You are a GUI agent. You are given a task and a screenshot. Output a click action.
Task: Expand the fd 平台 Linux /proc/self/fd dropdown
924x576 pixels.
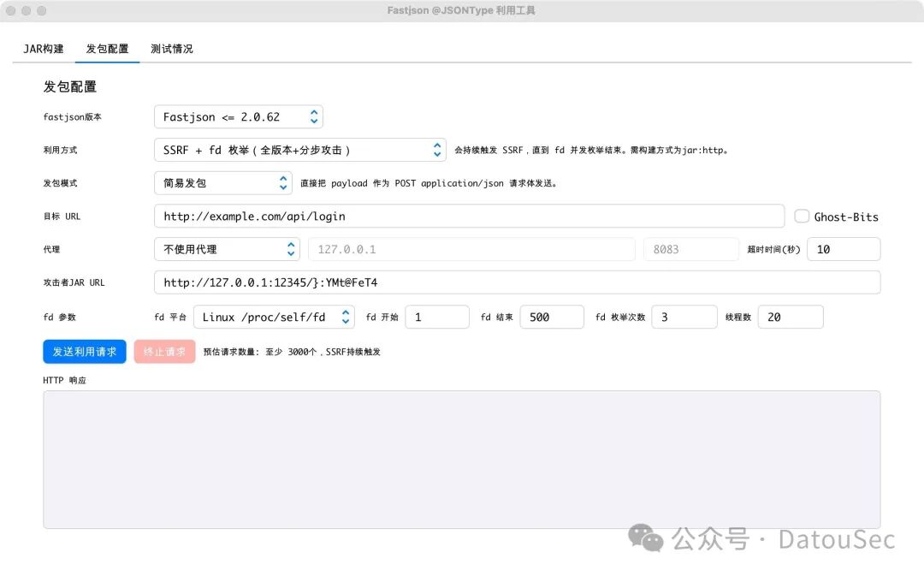point(274,318)
